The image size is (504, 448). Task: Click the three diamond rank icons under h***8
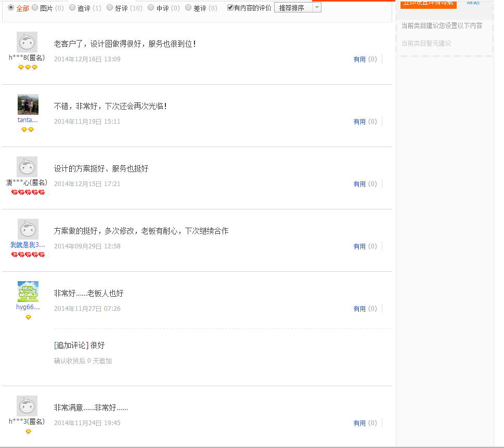pos(28,68)
